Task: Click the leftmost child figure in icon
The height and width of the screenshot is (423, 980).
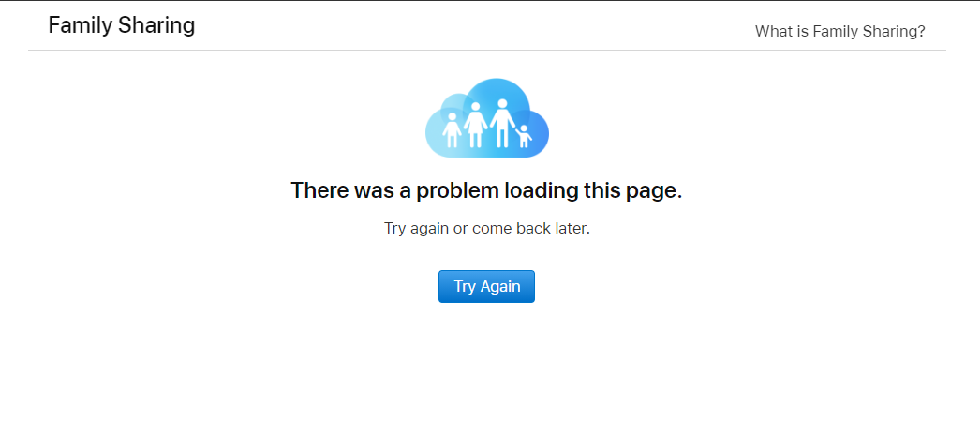Action: [x=452, y=130]
